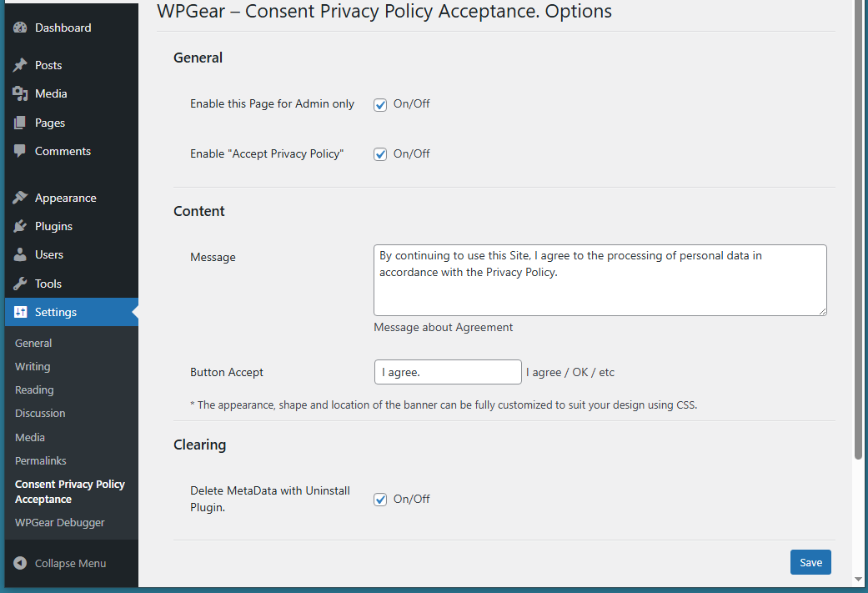The height and width of the screenshot is (593, 868).
Task: Click the Pages icon in sidebar
Action: click(x=21, y=123)
